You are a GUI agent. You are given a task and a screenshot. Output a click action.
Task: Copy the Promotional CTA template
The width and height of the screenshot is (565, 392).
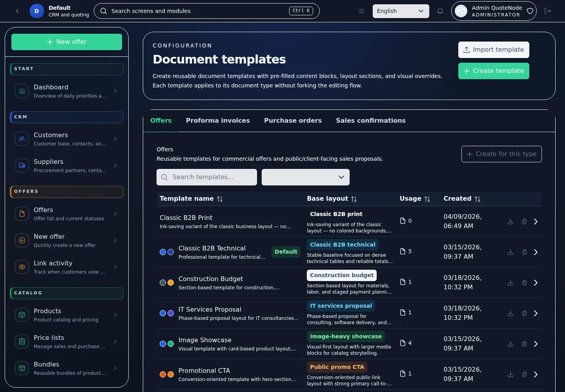[x=524, y=374]
